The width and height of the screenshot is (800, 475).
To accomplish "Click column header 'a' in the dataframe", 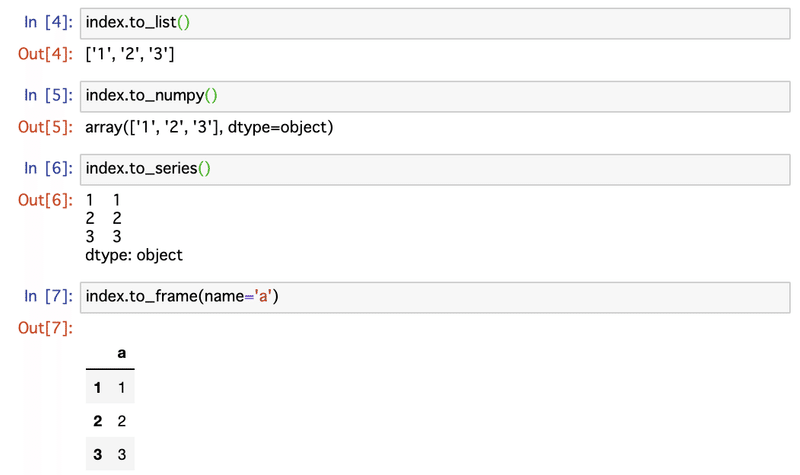I will 121,353.
